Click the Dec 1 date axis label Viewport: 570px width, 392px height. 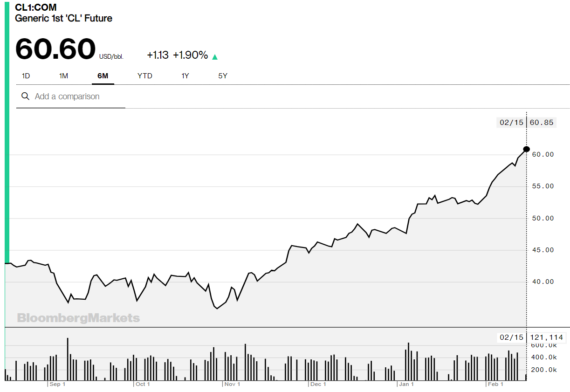[318, 384]
